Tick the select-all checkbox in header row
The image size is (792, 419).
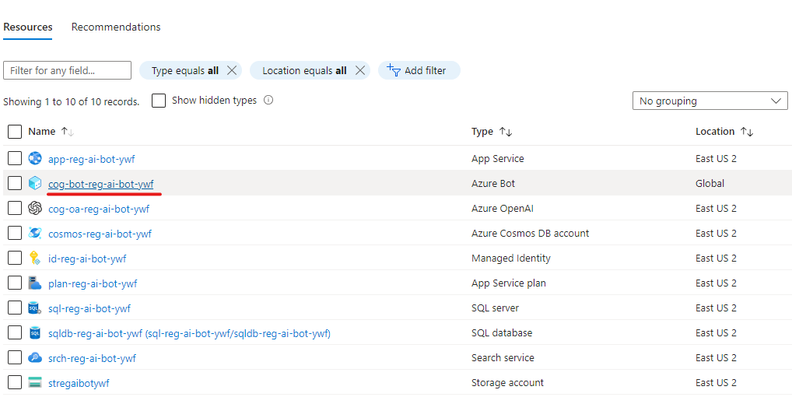[15, 132]
